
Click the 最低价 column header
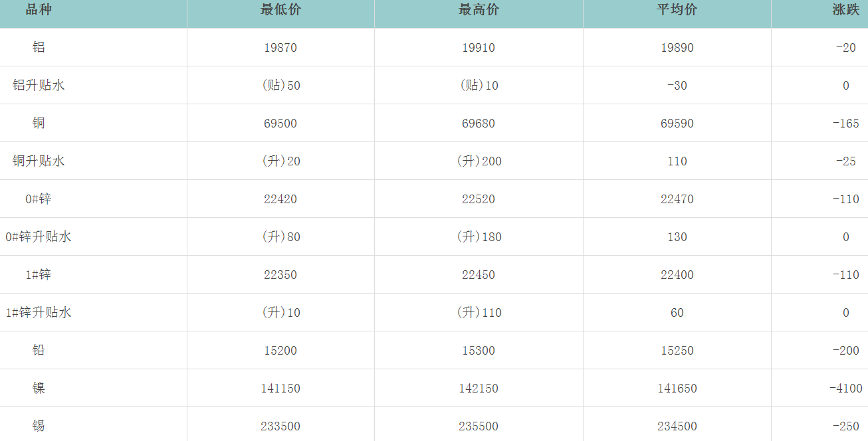(x=280, y=10)
